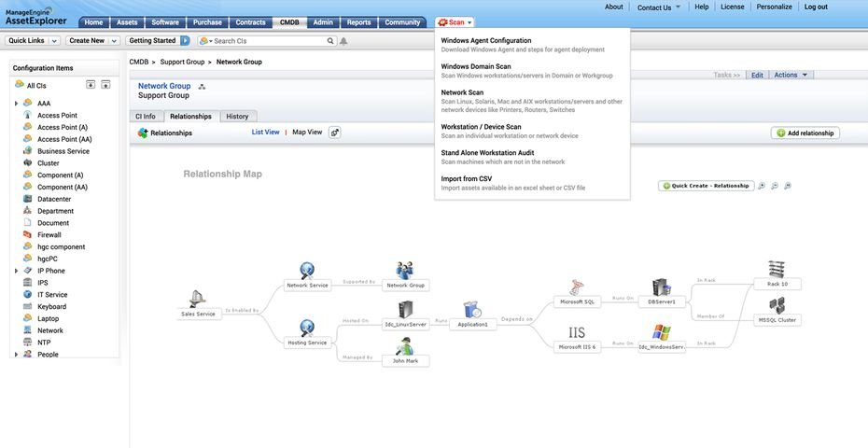Switch to List View link
The image size is (868, 448).
265,133
